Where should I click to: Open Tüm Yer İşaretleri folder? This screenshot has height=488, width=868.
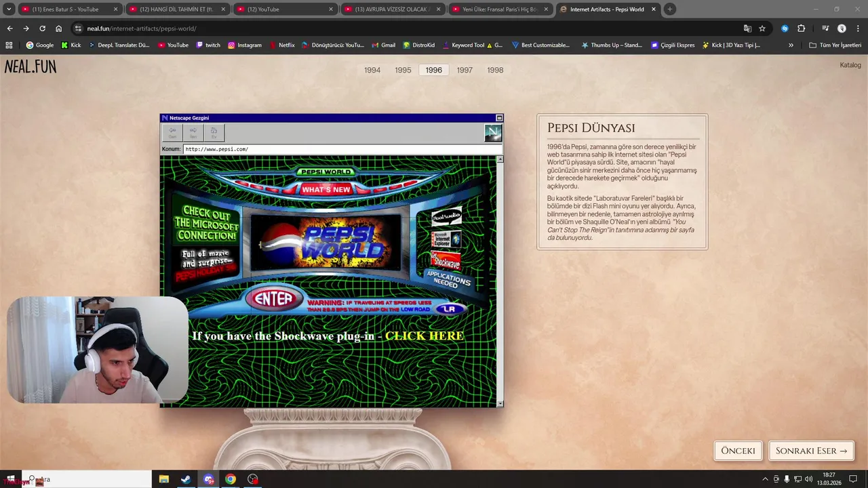(835, 45)
